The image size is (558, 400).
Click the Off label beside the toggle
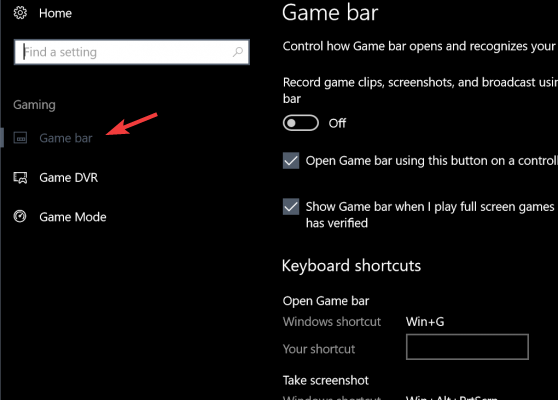pos(337,123)
